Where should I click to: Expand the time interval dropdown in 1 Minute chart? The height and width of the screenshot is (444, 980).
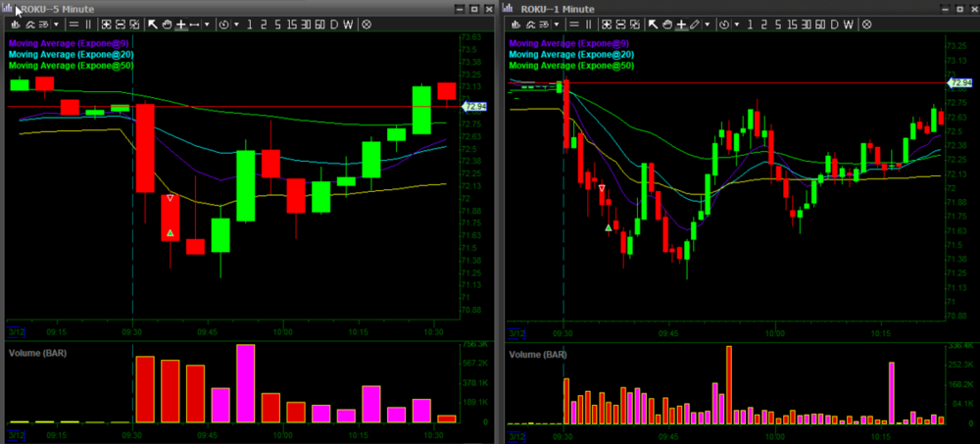point(737,24)
